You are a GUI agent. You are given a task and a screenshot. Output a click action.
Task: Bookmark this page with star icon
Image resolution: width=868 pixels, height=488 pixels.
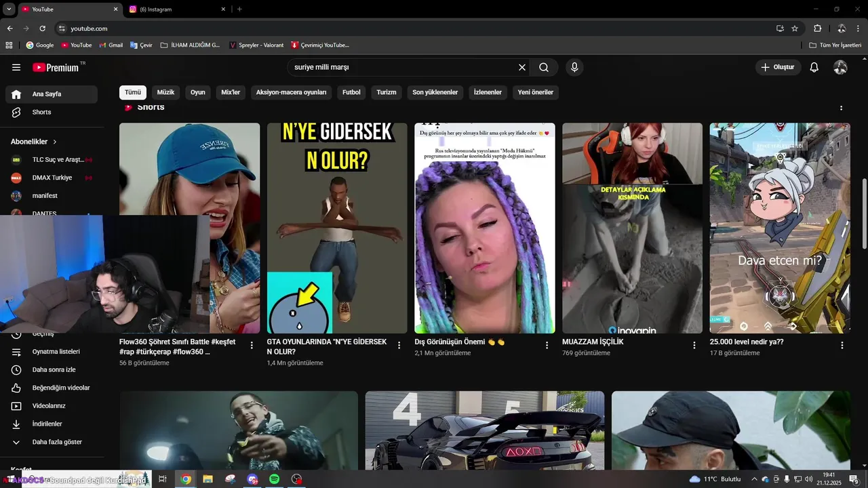pos(795,28)
